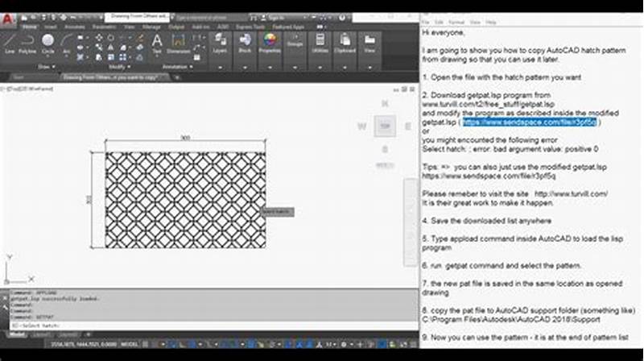
Task: Open the File menu in Notepad
Action: [x=426, y=23]
